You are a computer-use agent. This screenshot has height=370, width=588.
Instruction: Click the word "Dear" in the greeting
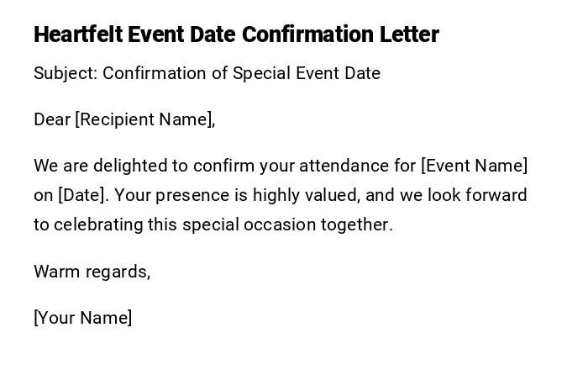click(52, 119)
